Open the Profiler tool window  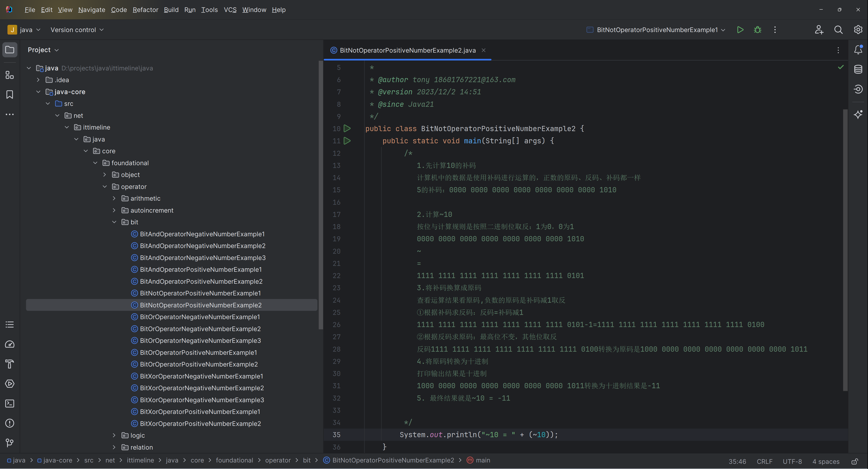10,344
